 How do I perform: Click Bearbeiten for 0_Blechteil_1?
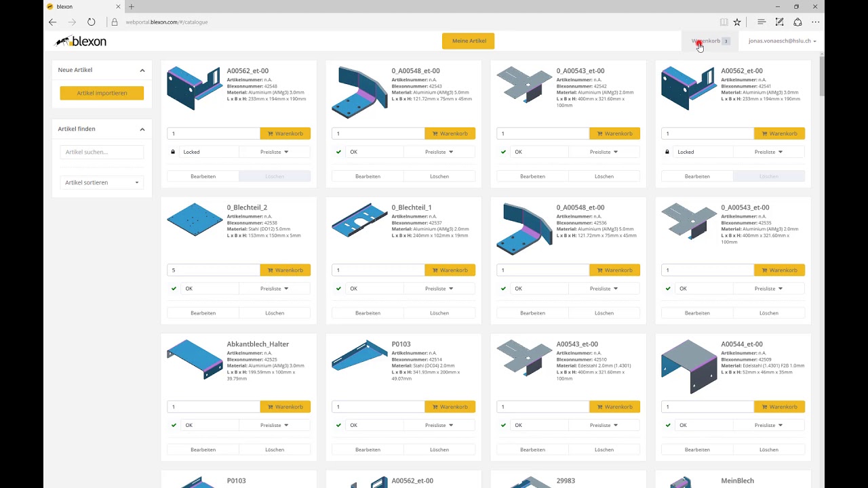[x=368, y=313]
